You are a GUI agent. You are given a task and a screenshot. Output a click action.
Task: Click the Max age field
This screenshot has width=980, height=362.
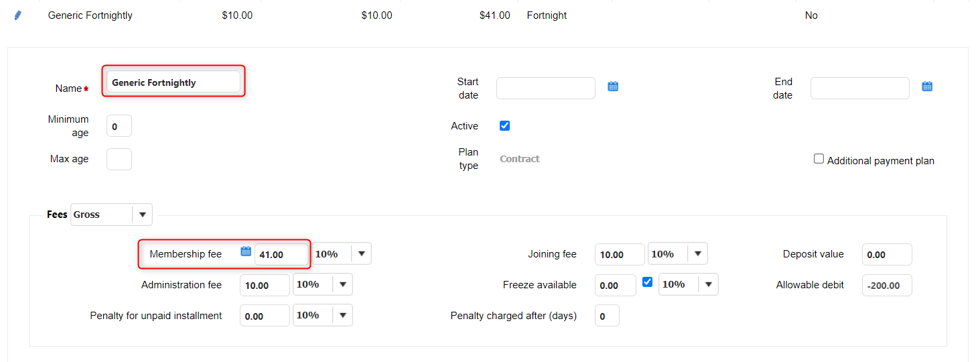[119, 160]
